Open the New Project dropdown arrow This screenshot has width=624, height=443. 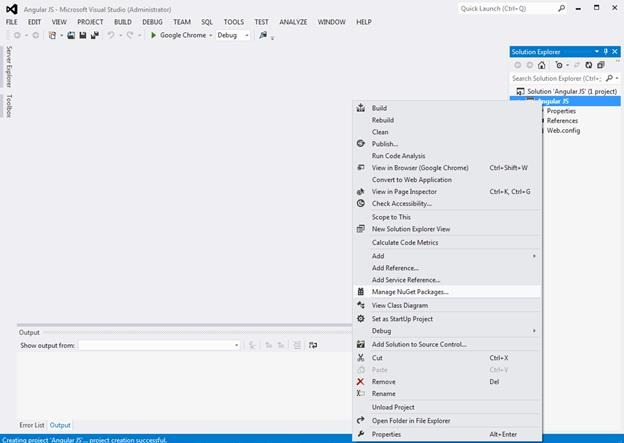61,35
